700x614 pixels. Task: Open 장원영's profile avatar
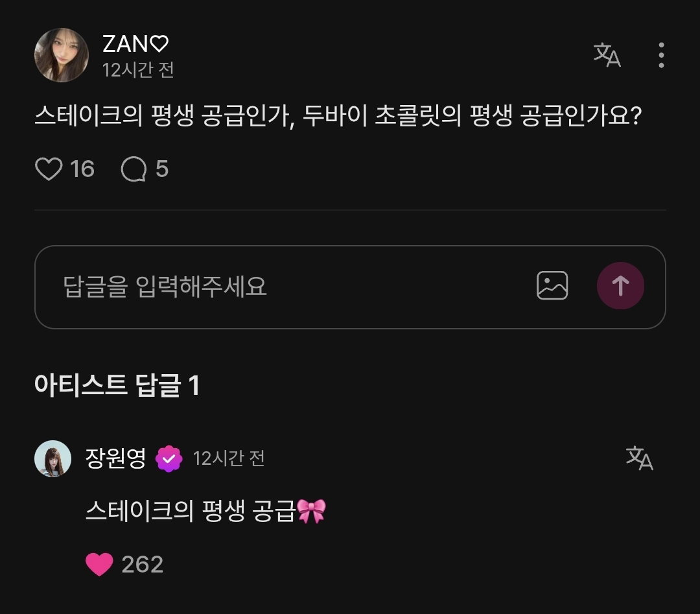tap(52, 458)
